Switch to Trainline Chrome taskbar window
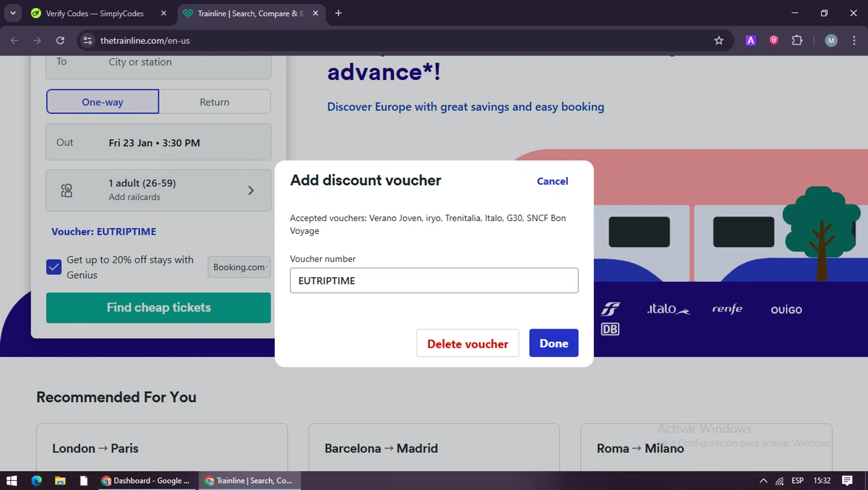The width and height of the screenshot is (868, 490). [x=249, y=481]
